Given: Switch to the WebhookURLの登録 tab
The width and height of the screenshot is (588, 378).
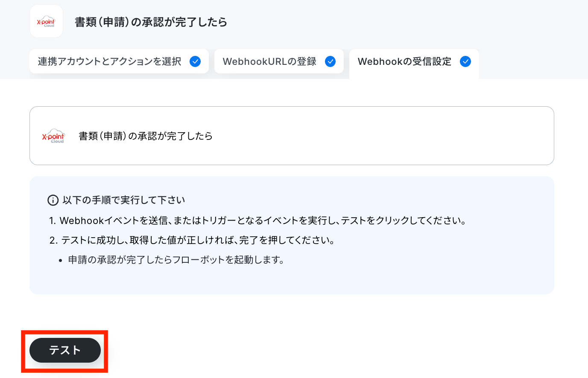Looking at the screenshot, I should pos(279,61).
